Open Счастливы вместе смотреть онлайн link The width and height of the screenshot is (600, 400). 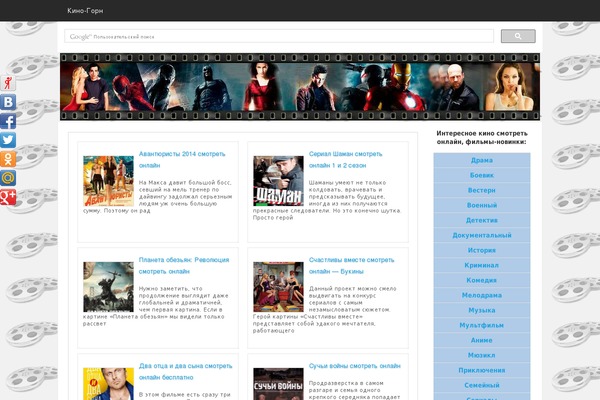tap(351, 265)
